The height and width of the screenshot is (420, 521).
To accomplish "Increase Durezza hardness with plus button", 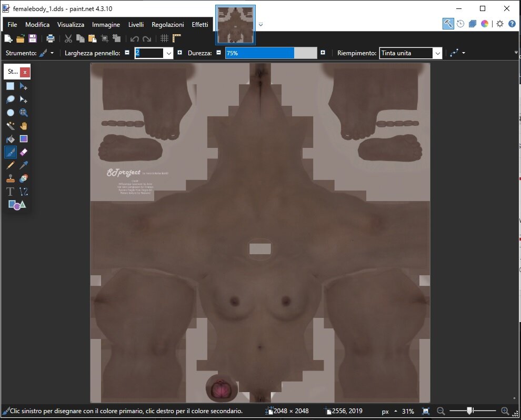I will pyautogui.click(x=323, y=53).
